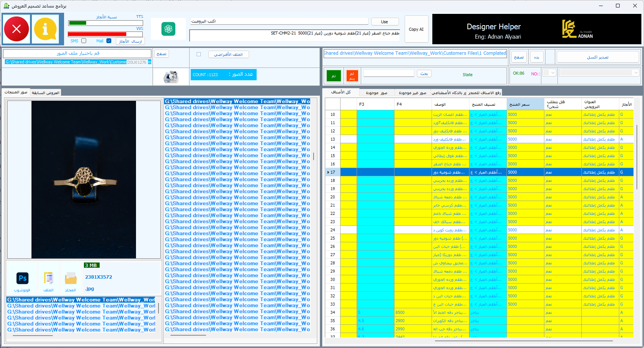Open the small dropdown next to NO:
Image resolution: width=644 pixels, height=348 pixels.
(549, 73)
